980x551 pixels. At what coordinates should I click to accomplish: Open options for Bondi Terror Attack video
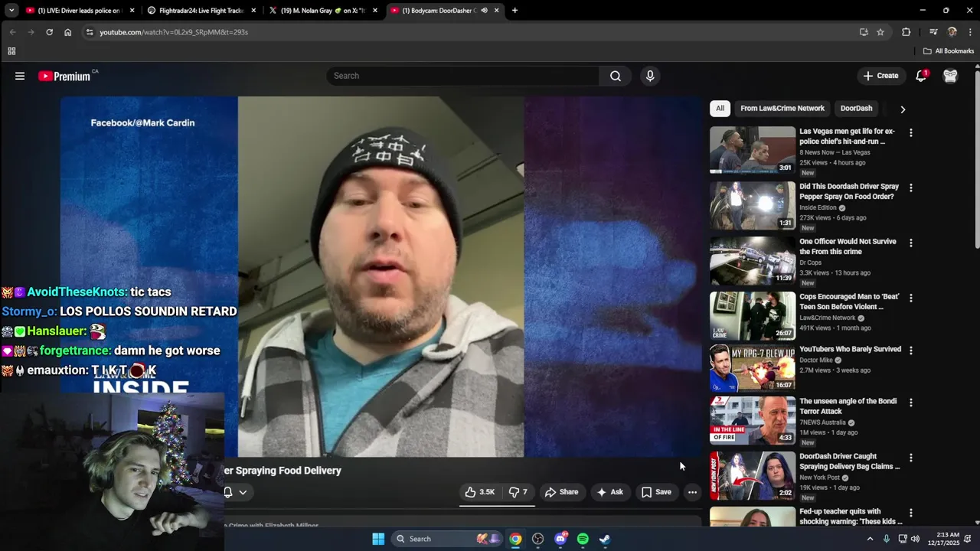click(x=910, y=403)
